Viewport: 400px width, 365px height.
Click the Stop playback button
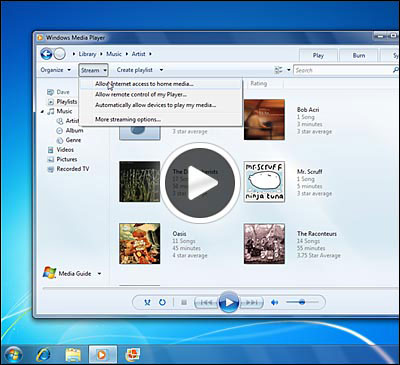click(x=184, y=303)
